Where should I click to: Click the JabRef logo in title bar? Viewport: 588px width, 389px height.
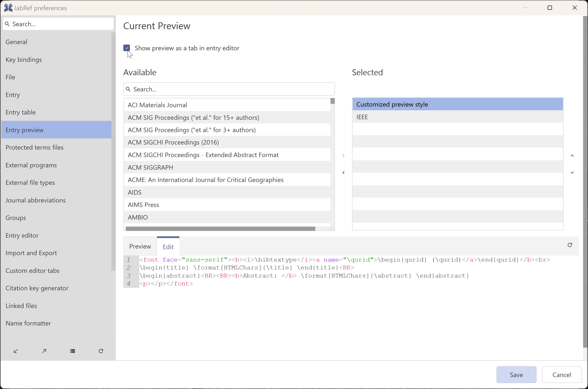pyautogui.click(x=8, y=8)
